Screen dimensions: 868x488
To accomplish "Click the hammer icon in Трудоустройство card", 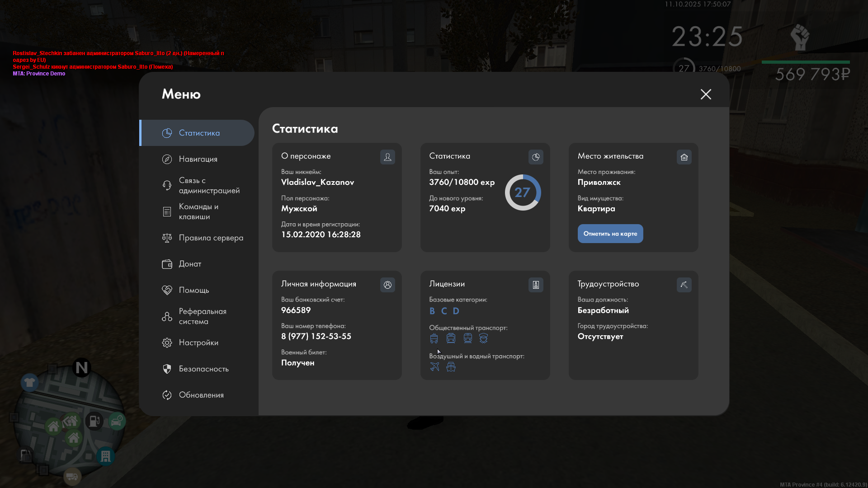I will click(684, 285).
